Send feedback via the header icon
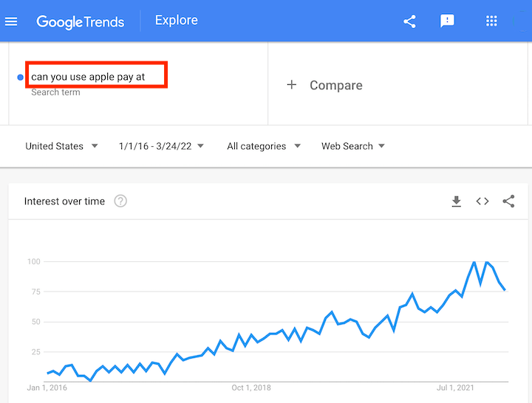The image size is (532, 403). (447, 21)
